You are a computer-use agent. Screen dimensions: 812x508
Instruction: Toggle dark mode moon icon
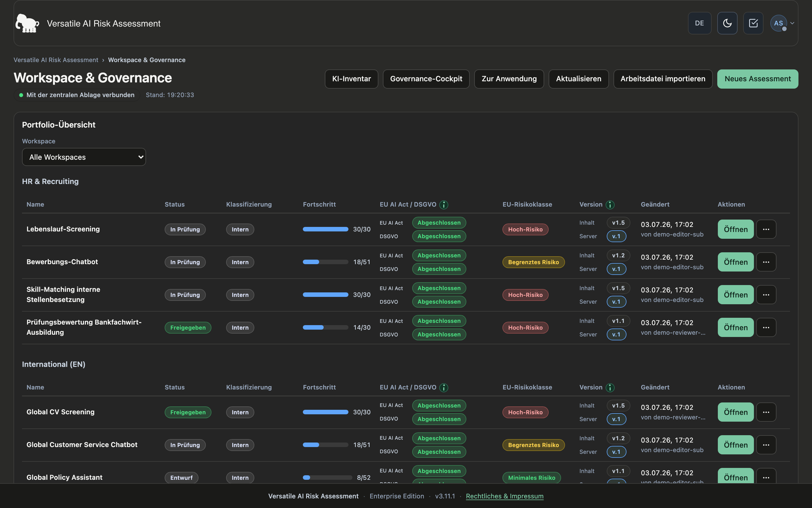tap(727, 23)
